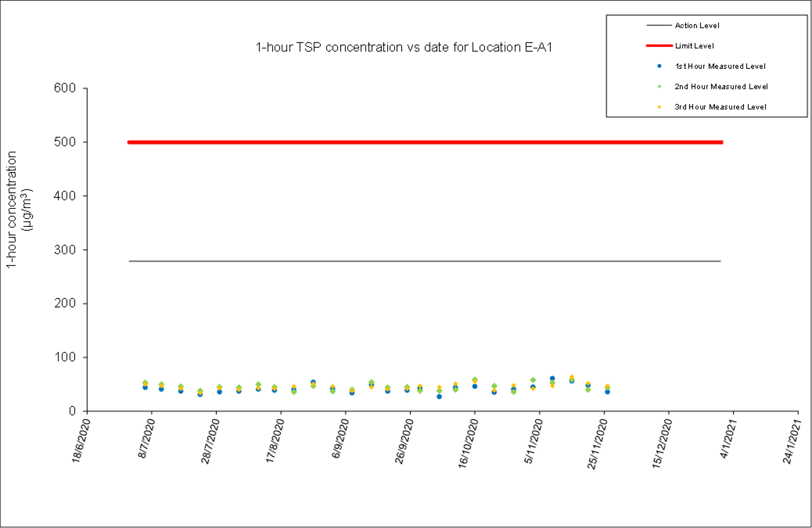Click the 'Limit Level' legend entry text
This screenshot has height=528, width=812.
coord(694,46)
